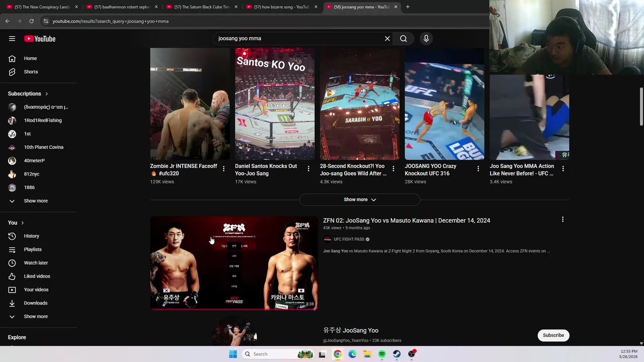
Task: Reload the page
Action: click(31, 21)
